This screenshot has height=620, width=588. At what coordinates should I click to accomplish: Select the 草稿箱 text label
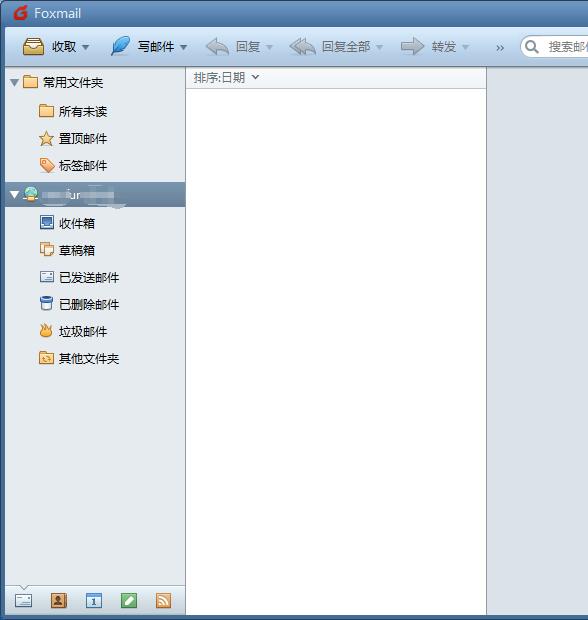pos(77,250)
